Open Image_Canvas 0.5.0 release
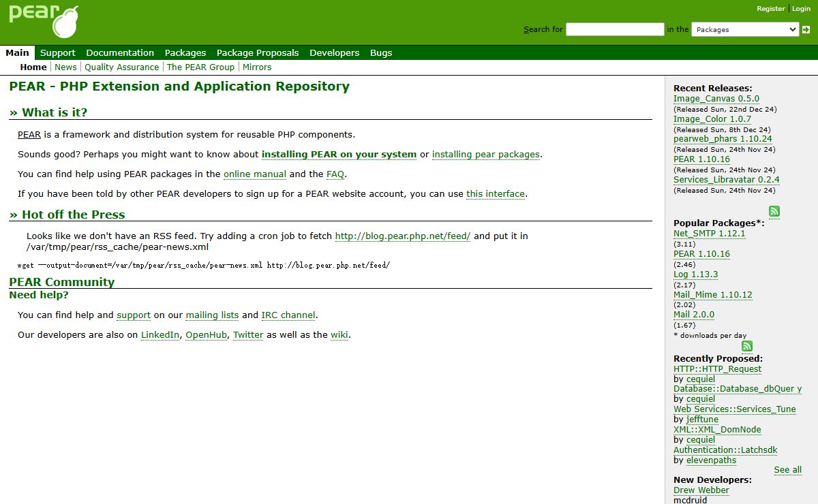Screen dimensions: 818x504 tap(716, 98)
